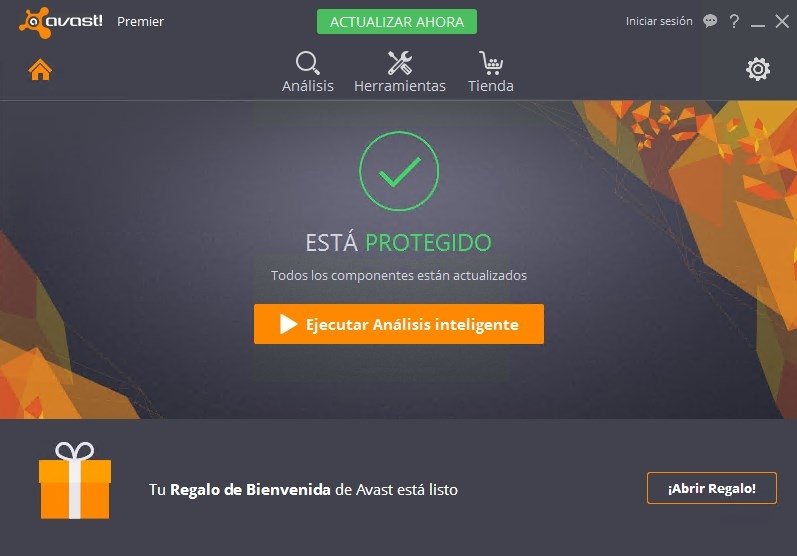
Task: Open the Herramientas wrench icon
Action: [x=400, y=63]
